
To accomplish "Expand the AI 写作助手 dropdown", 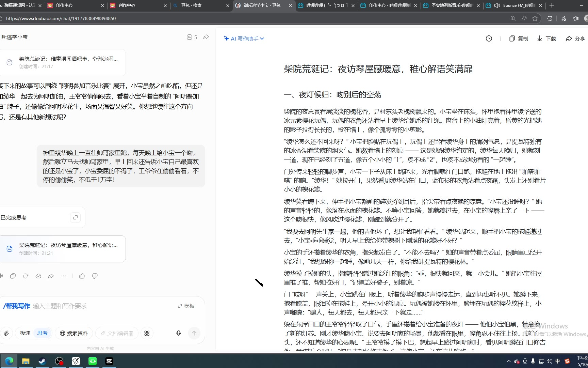I will [x=244, y=39].
